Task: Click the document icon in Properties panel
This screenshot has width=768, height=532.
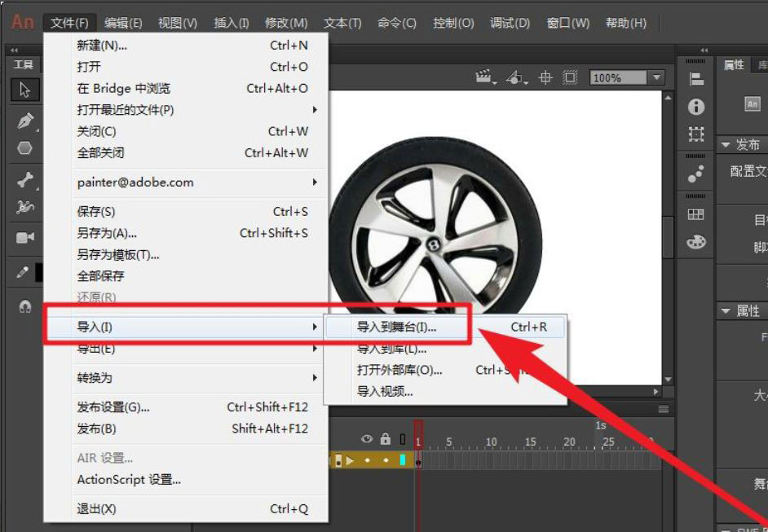Action: pyautogui.click(x=753, y=103)
